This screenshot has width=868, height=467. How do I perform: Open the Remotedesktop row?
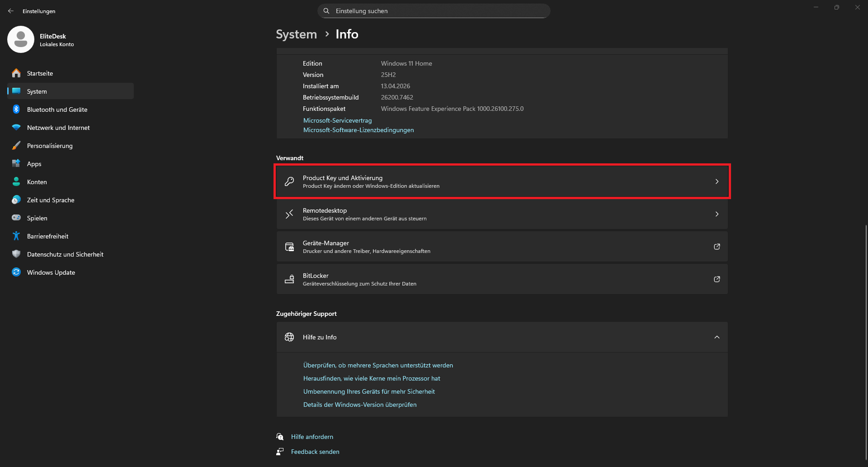(x=502, y=214)
